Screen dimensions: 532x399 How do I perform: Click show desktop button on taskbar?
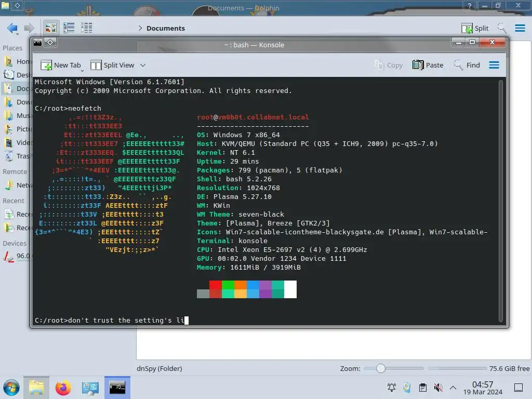pos(518,388)
